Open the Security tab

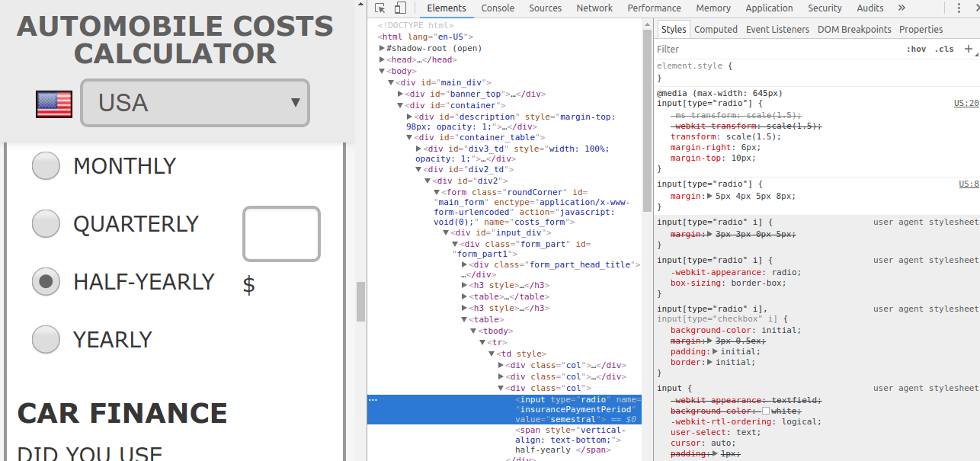825,8
